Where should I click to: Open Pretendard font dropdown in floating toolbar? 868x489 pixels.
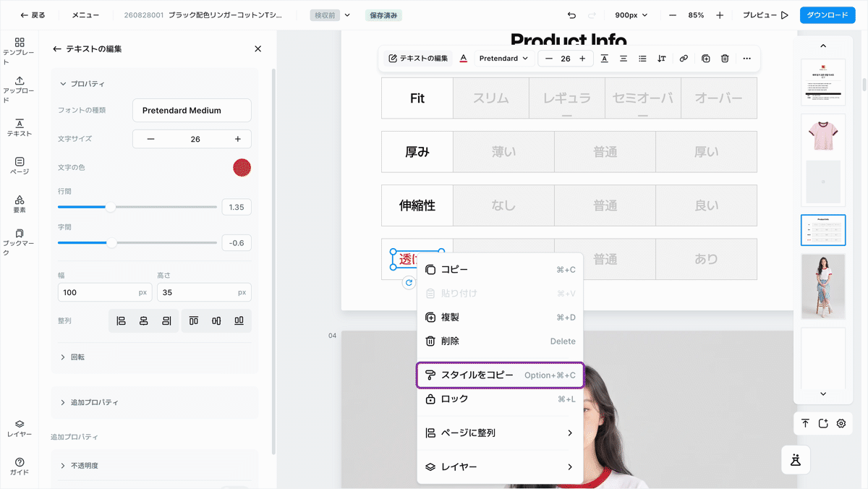tap(503, 59)
